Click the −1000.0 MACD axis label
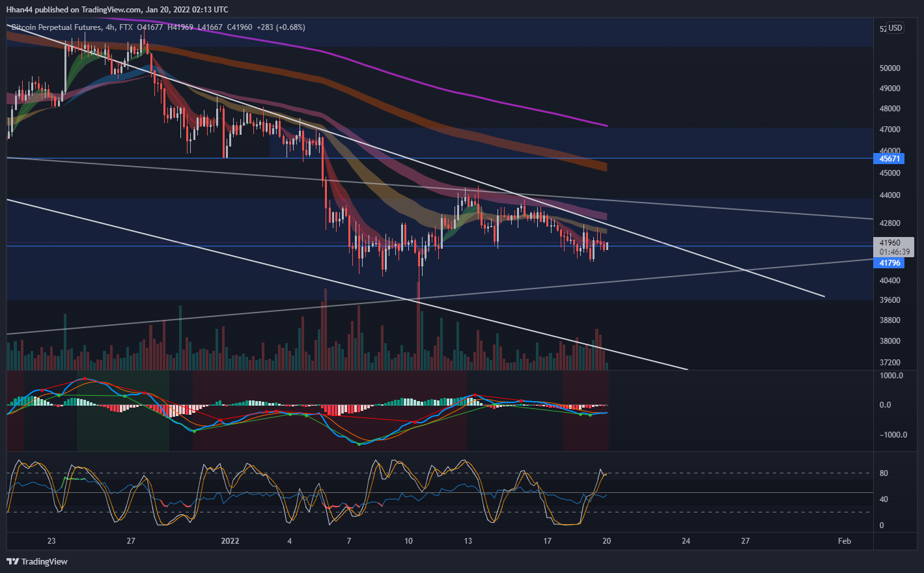Screen dimensions: 924x573 pos(893,435)
